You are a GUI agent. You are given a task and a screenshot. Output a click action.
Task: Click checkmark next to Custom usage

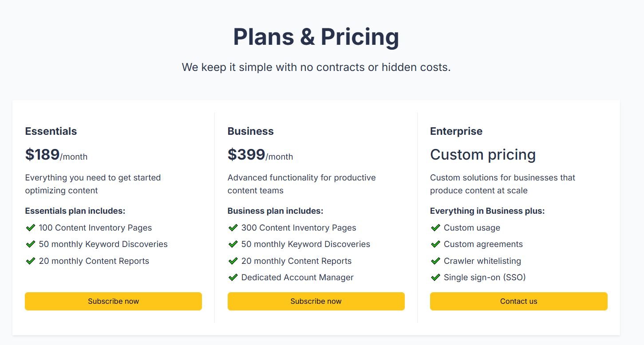[435, 228]
